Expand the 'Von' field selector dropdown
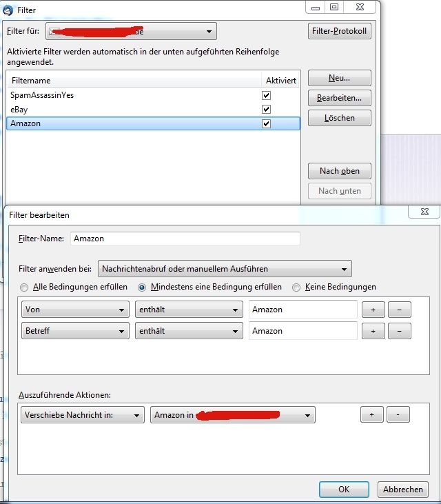The width and height of the screenshot is (441, 504). 75,310
